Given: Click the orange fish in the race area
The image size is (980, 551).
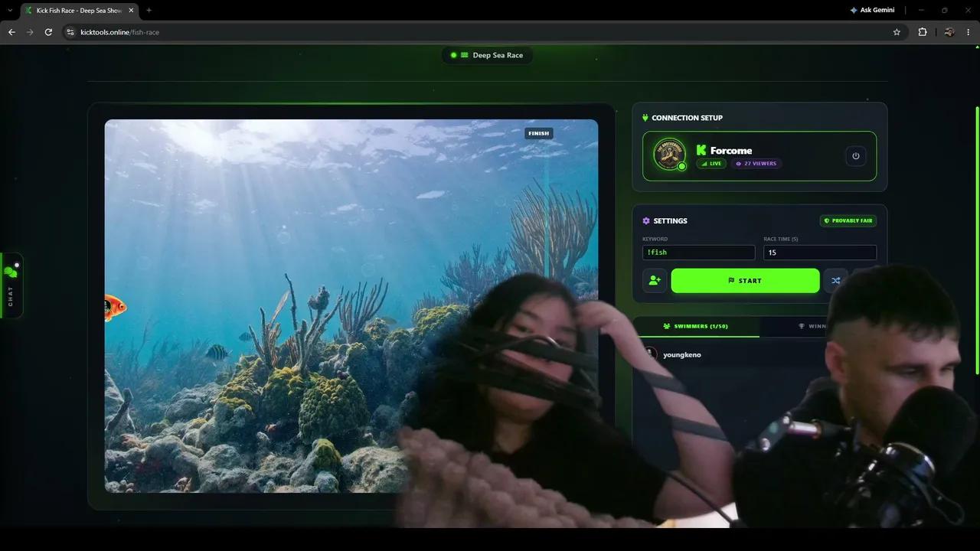Looking at the screenshot, I should click(x=115, y=308).
